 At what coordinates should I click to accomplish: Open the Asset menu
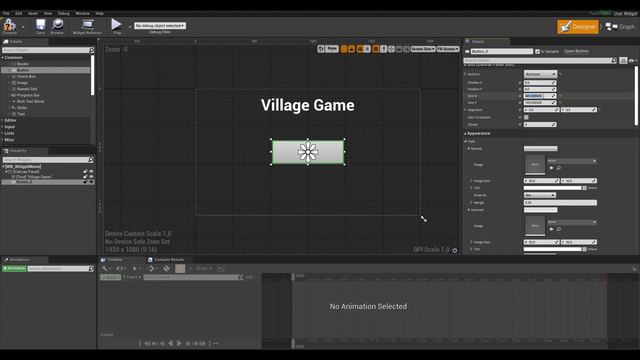tap(33, 13)
